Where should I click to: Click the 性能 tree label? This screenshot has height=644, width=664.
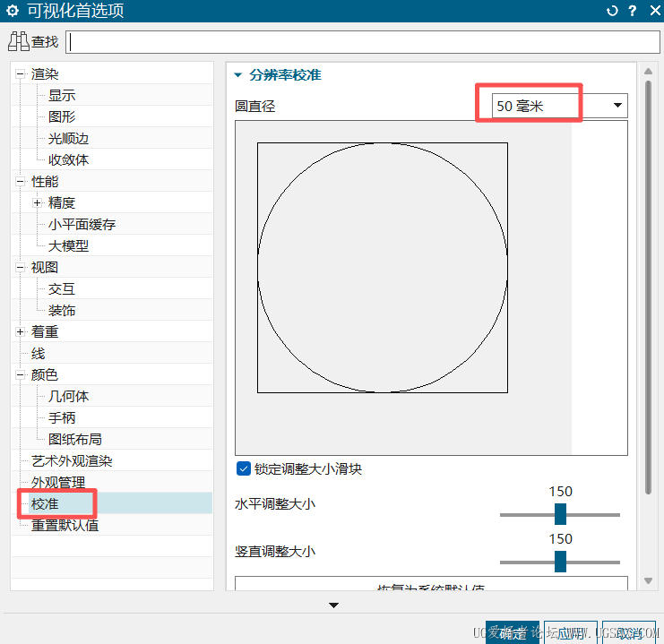pos(45,182)
